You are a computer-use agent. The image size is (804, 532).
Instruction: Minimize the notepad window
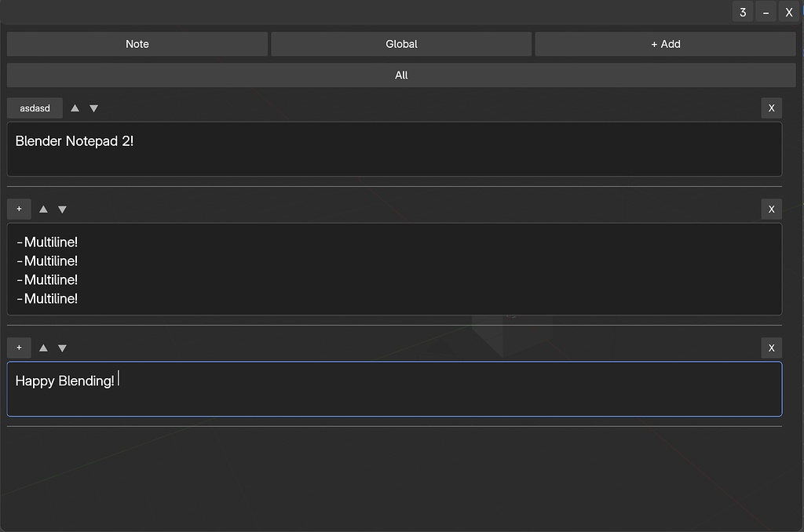[766, 13]
